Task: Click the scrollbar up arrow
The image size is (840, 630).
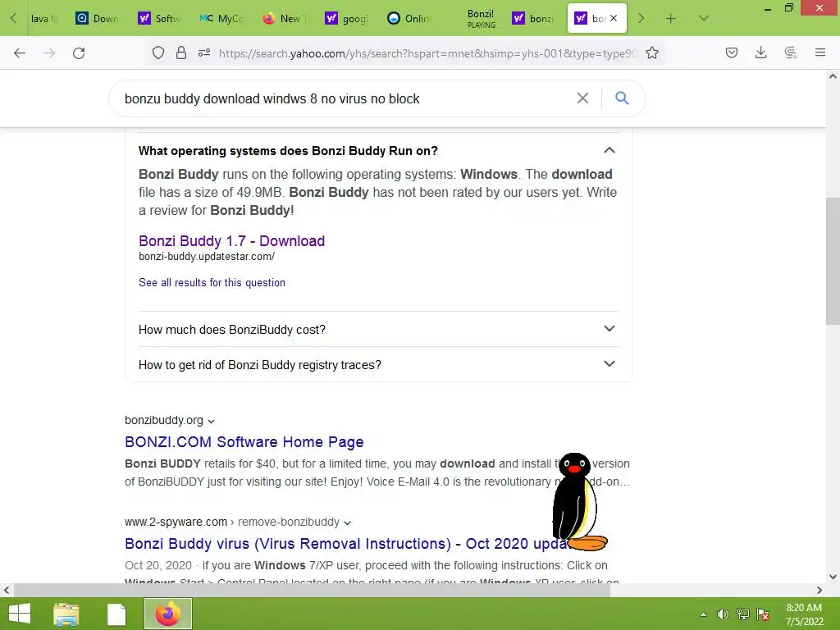Action: (833, 76)
